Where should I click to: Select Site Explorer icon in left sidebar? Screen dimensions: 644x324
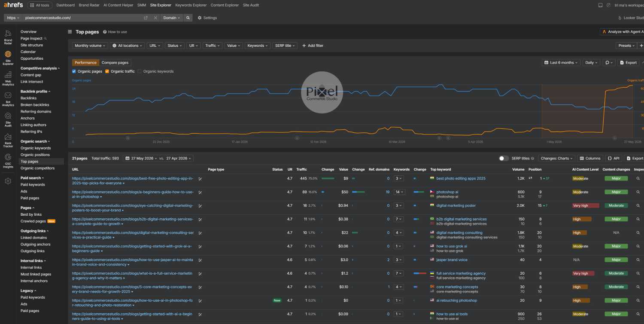8,58
